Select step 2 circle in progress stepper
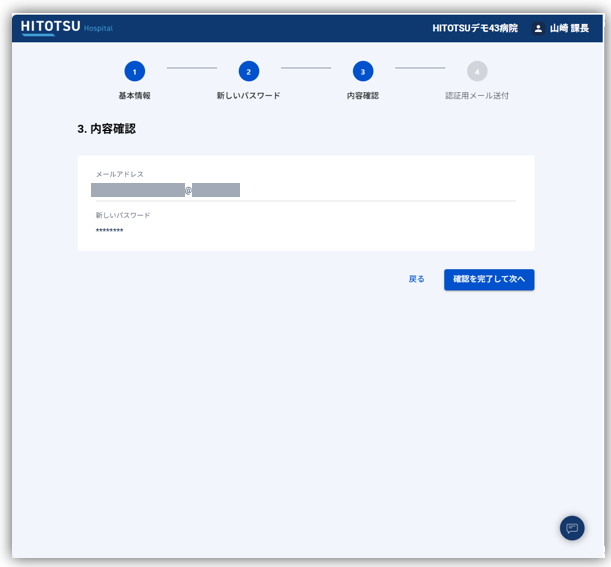611x567 pixels. click(249, 71)
